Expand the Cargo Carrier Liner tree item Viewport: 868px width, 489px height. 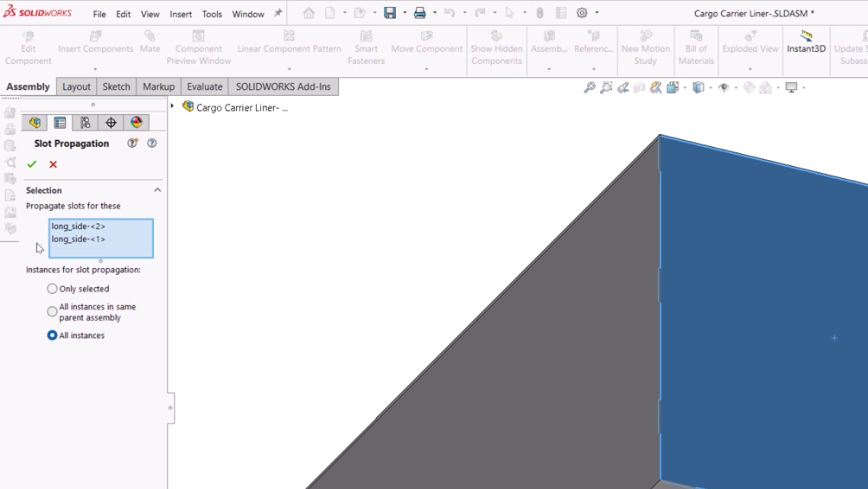coord(172,107)
